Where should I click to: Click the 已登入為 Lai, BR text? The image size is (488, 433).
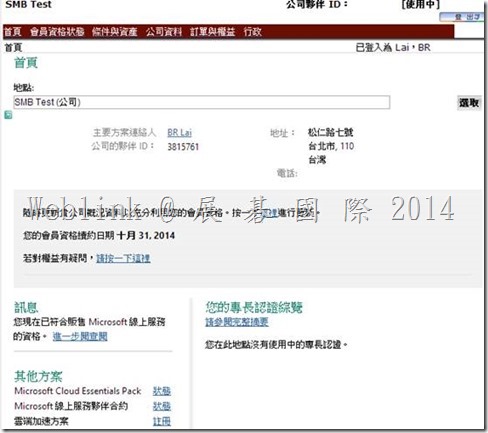(393, 47)
